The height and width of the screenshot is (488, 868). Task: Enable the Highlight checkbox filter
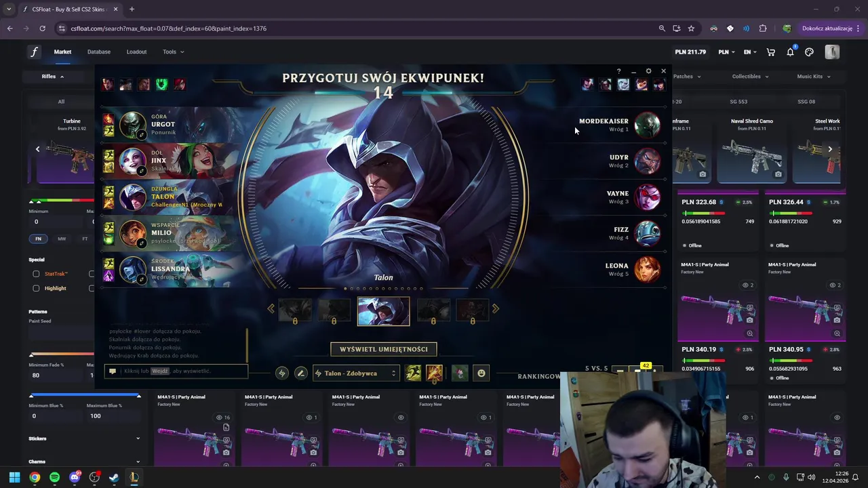point(36,288)
